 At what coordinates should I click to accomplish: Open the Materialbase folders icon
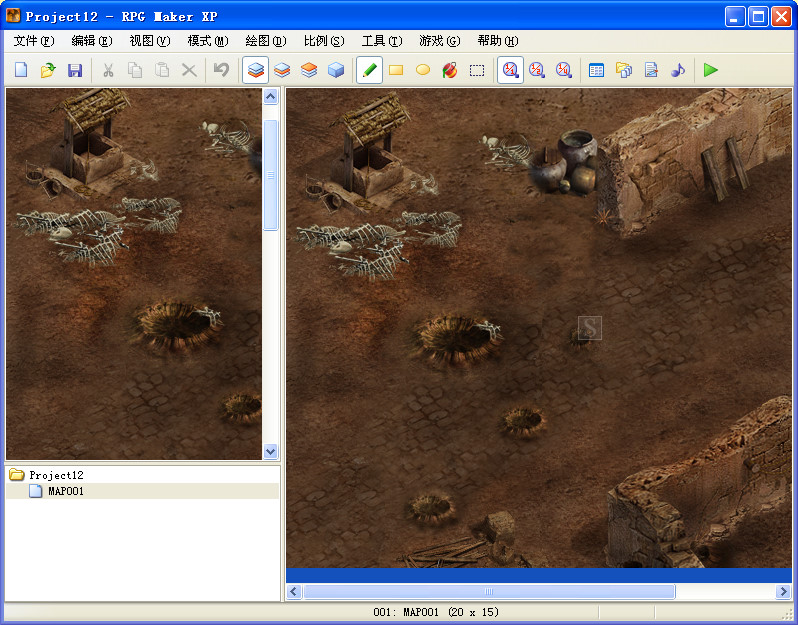click(623, 70)
